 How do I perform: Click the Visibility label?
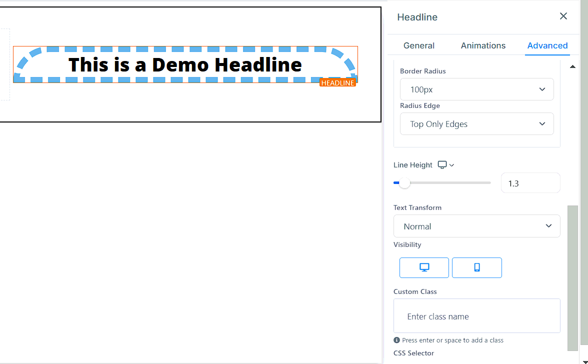pyautogui.click(x=407, y=244)
